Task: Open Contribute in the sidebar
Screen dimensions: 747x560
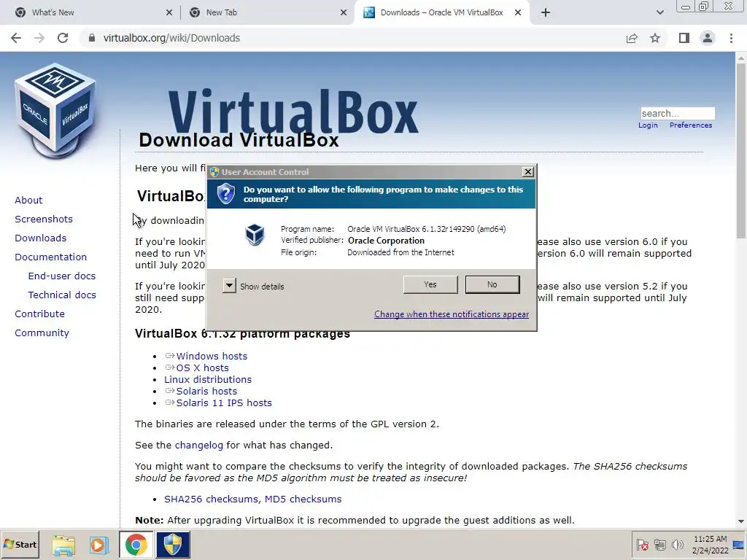Action: click(x=39, y=314)
